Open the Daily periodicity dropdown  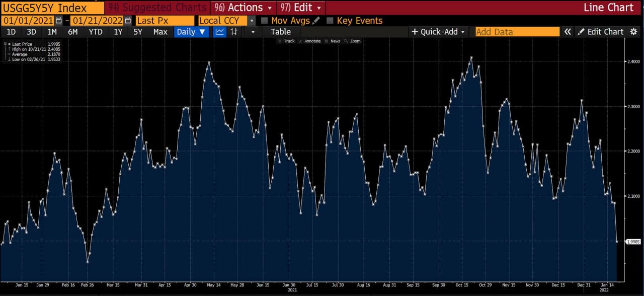pyautogui.click(x=191, y=32)
